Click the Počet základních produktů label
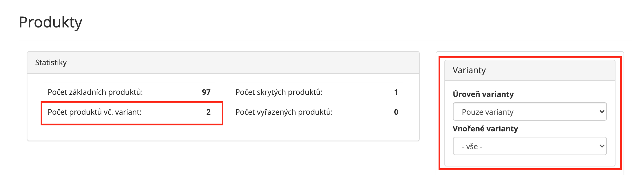Image resolution: width=644 pixels, height=175 pixels. [95, 92]
